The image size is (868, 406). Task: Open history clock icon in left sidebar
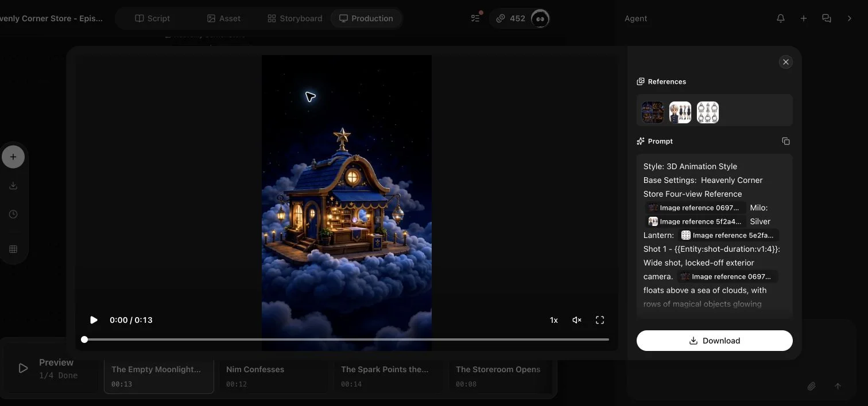[13, 214]
